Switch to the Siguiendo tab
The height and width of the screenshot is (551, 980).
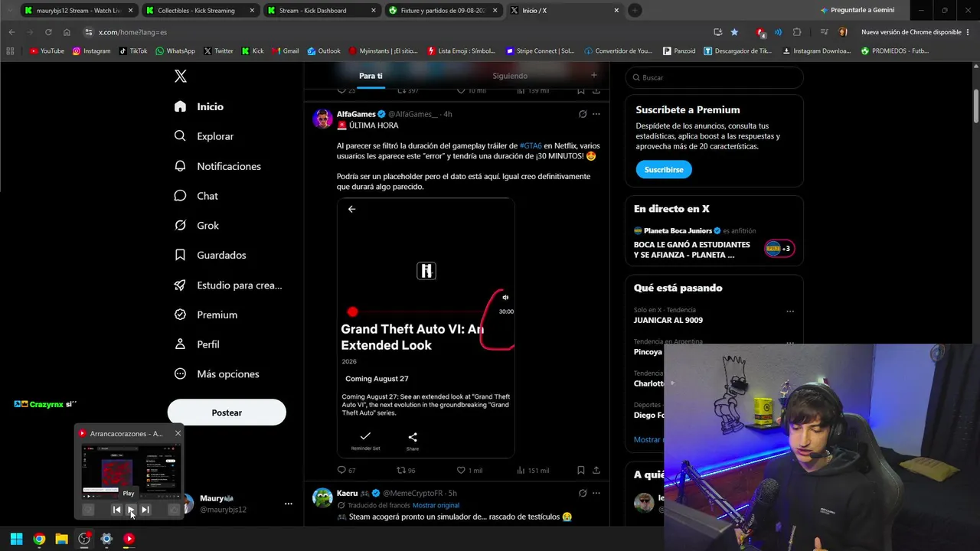(510, 76)
